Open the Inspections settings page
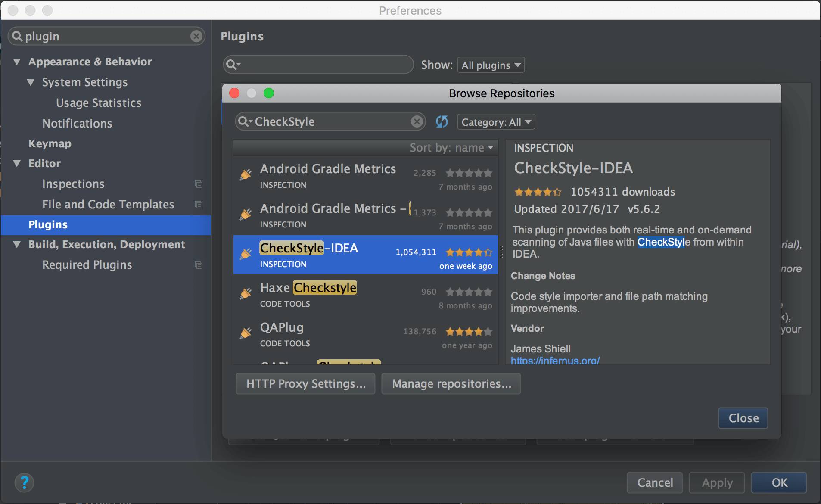 coord(73,184)
